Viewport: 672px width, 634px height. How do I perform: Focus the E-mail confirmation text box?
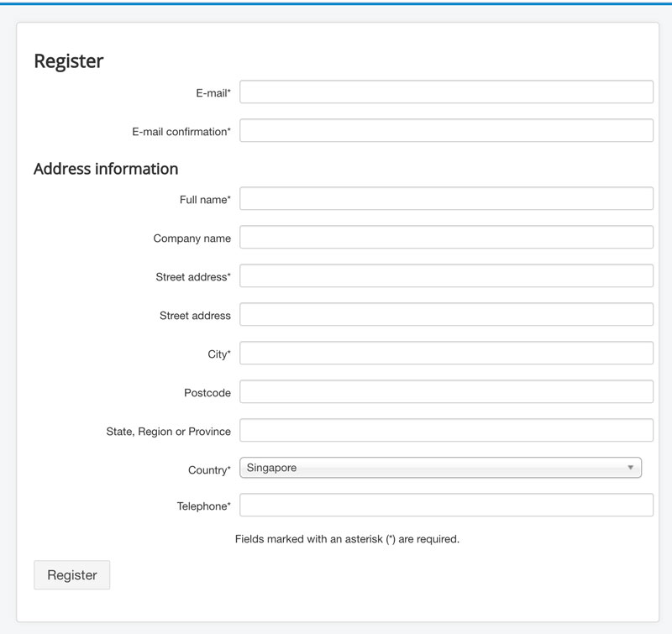[446, 131]
